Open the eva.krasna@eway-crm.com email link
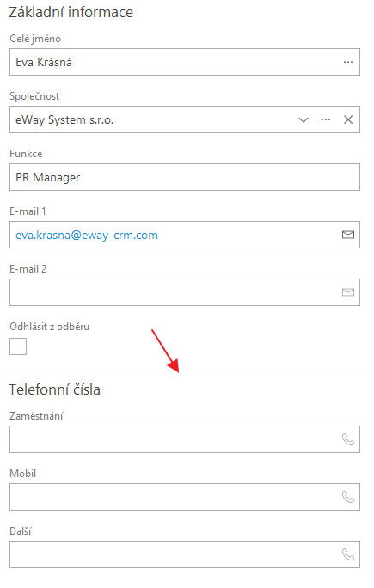 tap(87, 236)
